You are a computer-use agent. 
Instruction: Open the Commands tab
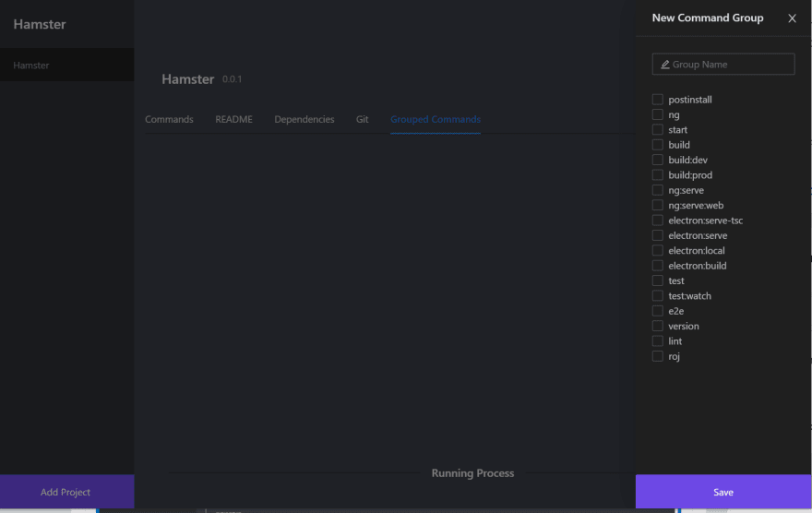tap(169, 119)
